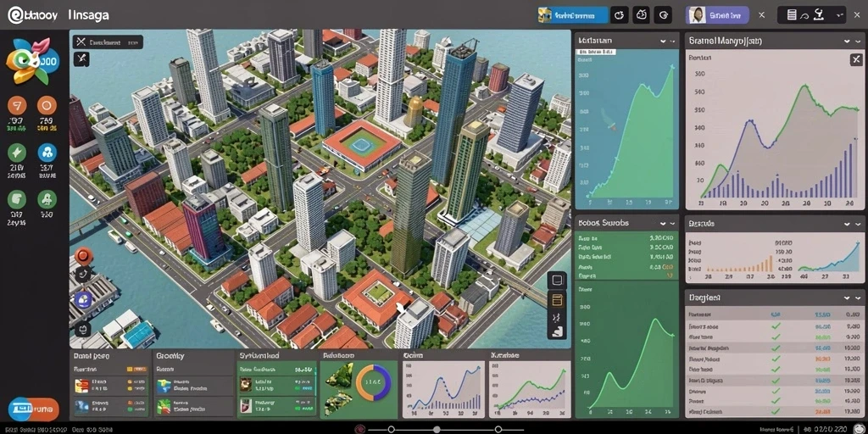The width and height of the screenshot is (868, 434).
Task: Click the orange number-seven sidebar icon
Action: [17, 105]
